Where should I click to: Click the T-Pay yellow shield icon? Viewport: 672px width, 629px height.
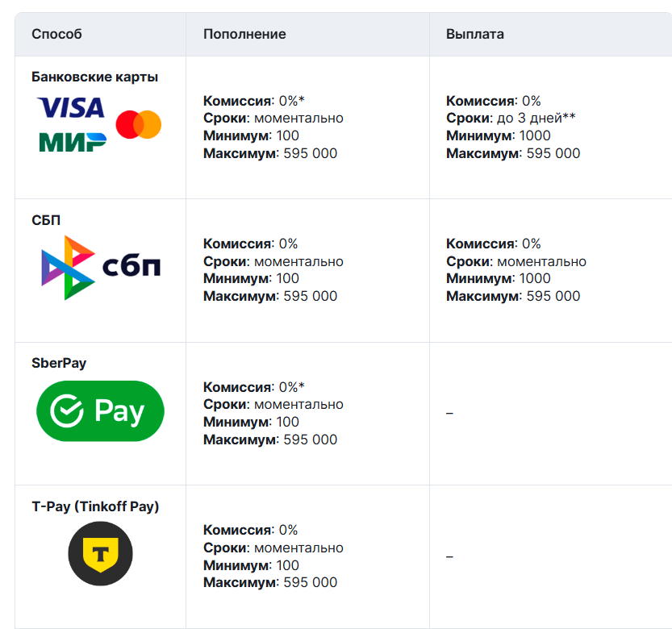point(100,553)
